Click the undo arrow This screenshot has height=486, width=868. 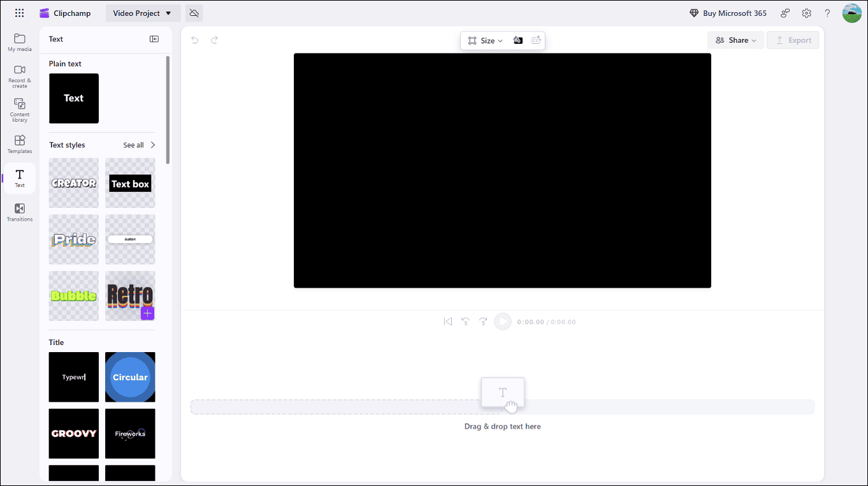195,40
